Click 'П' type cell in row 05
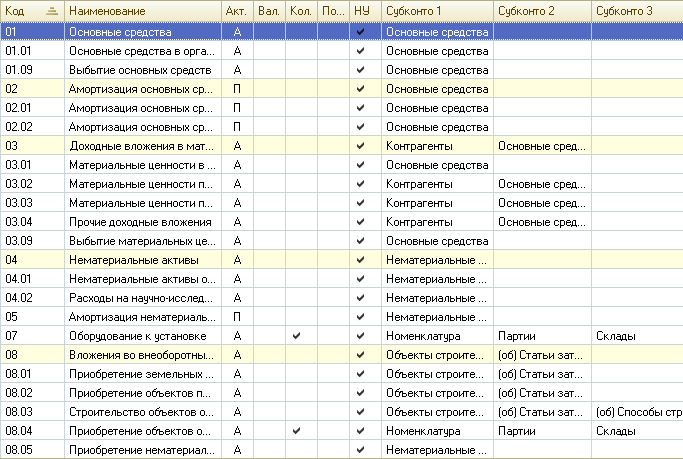The image size is (683, 459). 237,317
